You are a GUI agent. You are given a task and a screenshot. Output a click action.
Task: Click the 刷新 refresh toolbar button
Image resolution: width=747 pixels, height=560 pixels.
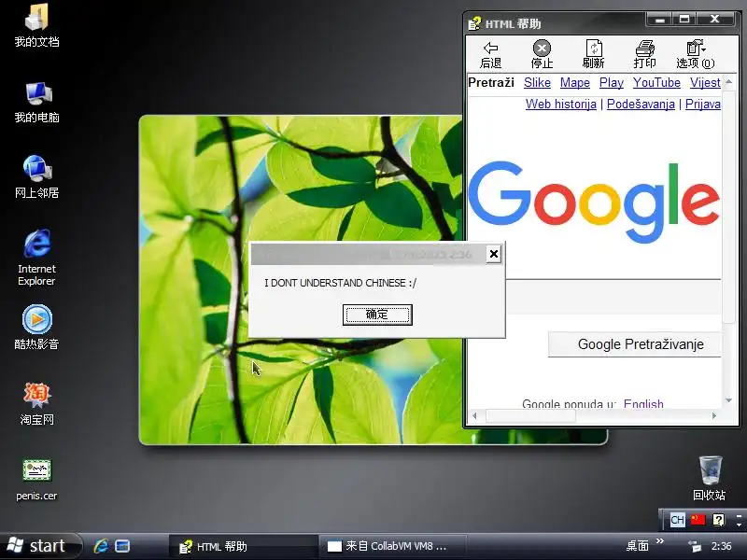[594, 55]
